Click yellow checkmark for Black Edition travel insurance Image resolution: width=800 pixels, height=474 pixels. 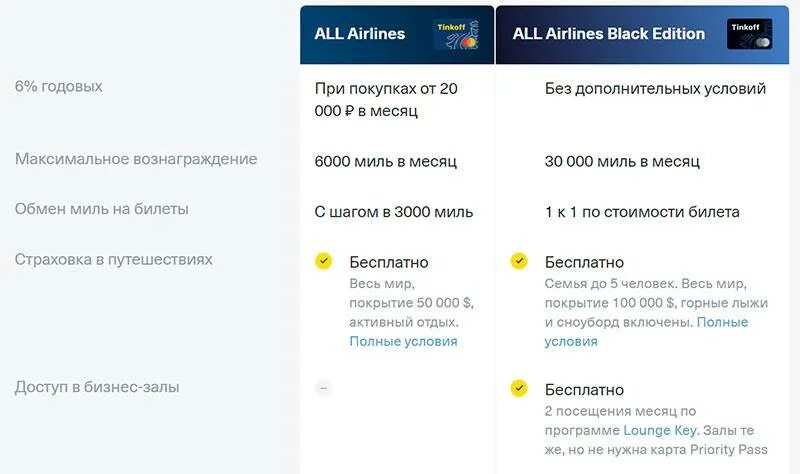(519, 261)
